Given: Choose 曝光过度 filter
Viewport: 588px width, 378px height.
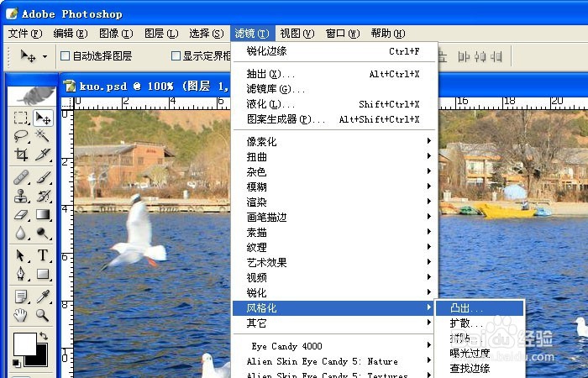Looking at the screenshot, I should point(480,354).
